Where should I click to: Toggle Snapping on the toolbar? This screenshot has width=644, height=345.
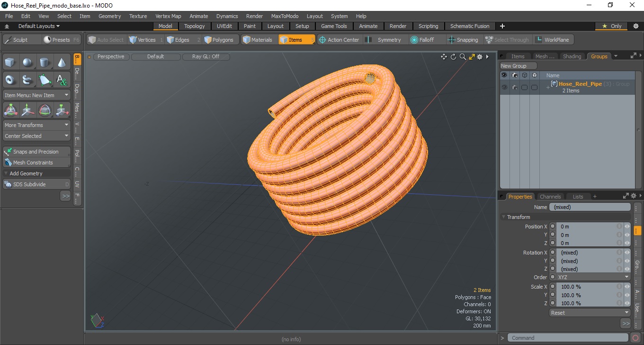pos(463,40)
